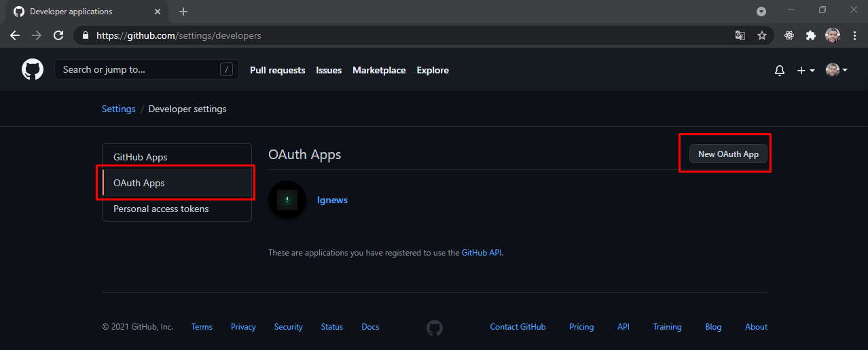This screenshot has width=868, height=350.
Task: Click the 2021 GitHub, Inc. copyright text
Action: pyautogui.click(x=138, y=327)
